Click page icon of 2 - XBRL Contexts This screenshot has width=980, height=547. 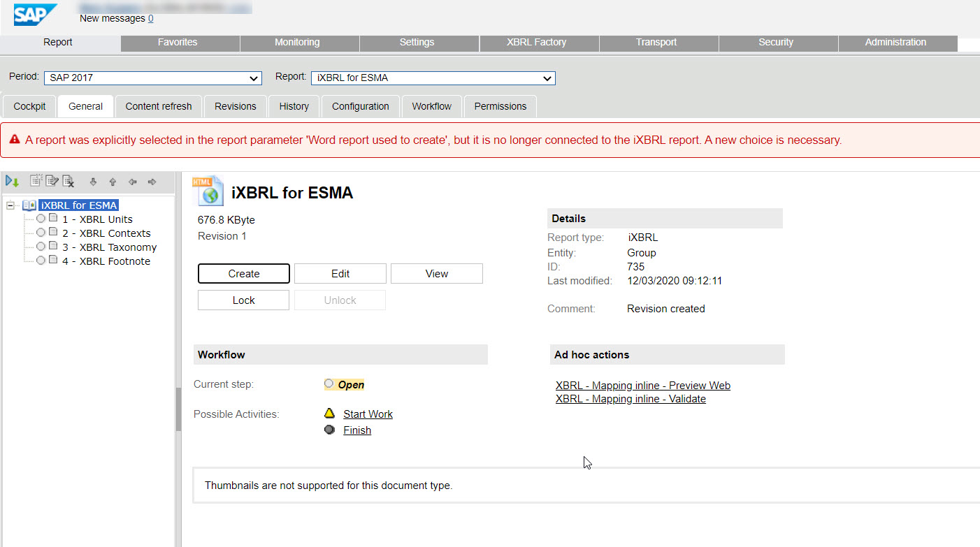(x=54, y=233)
